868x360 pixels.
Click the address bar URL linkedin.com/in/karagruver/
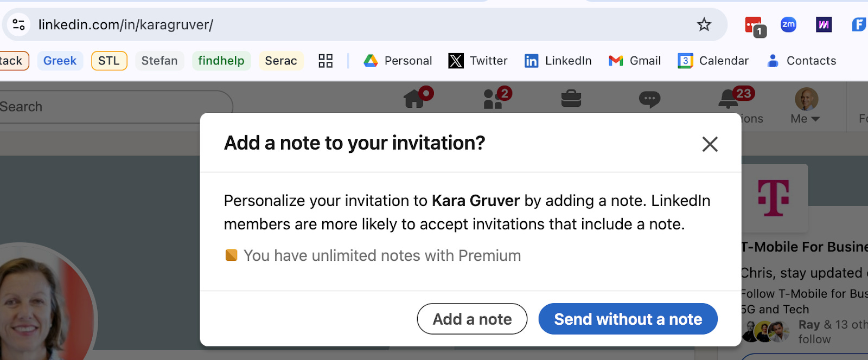(x=126, y=24)
